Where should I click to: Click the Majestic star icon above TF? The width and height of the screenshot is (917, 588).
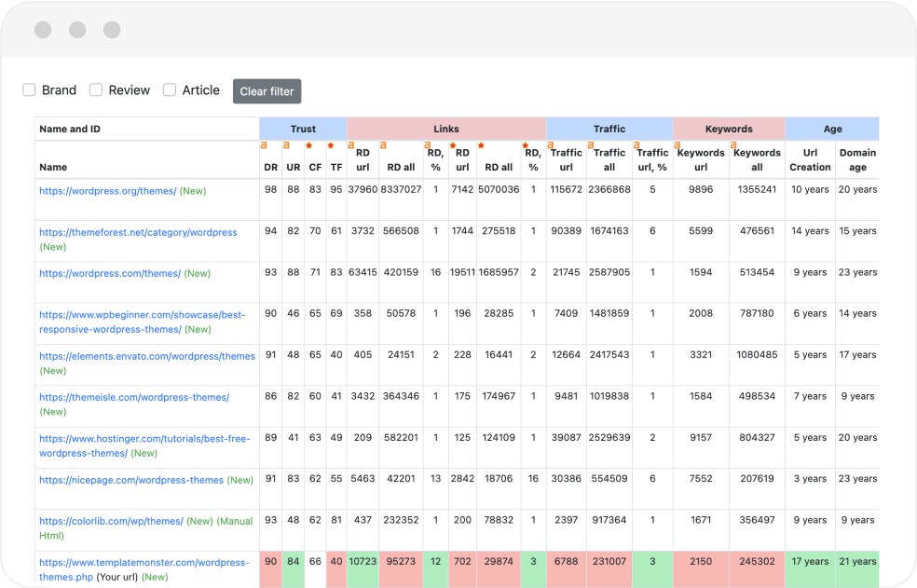[x=330, y=145]
